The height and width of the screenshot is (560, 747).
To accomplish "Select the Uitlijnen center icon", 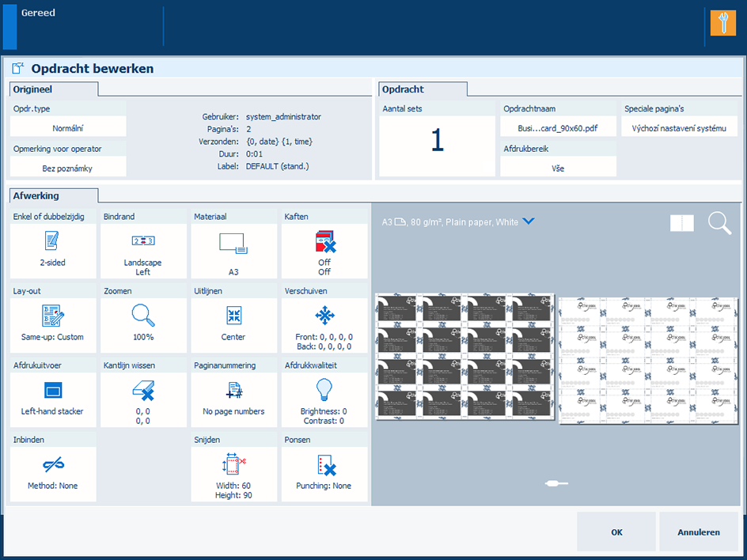I will coord(233,316).
